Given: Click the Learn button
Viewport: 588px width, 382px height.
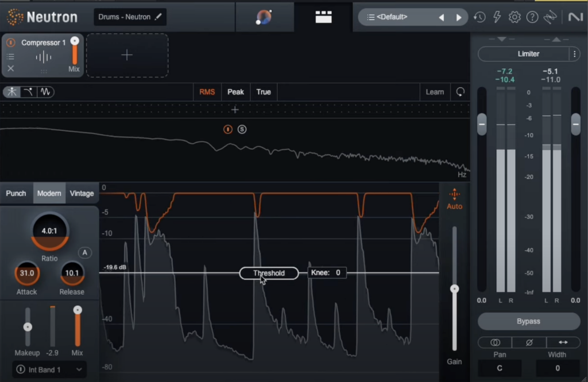Looking at the screenshot, I should 435,92.
